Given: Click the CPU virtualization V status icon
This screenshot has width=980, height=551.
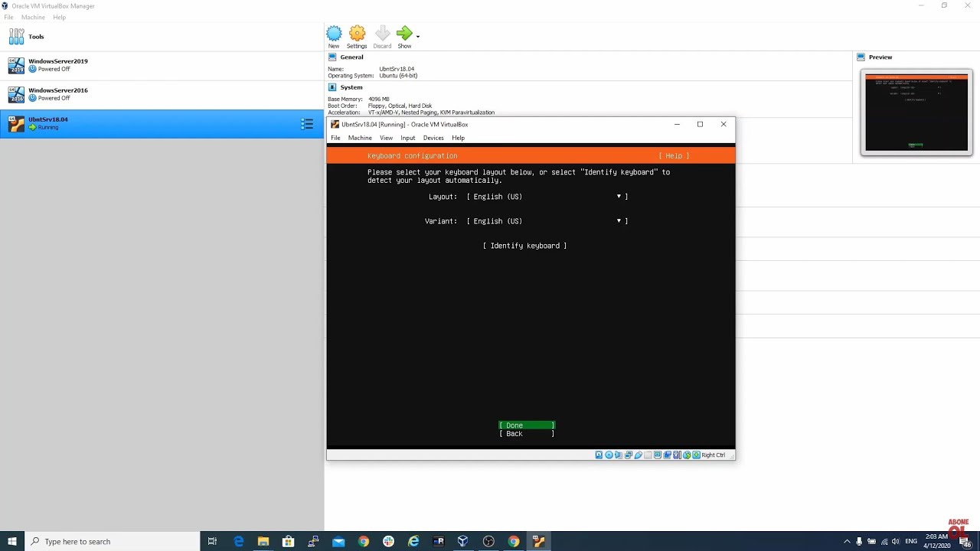Looking at the screenshot, I should (677, 455).
